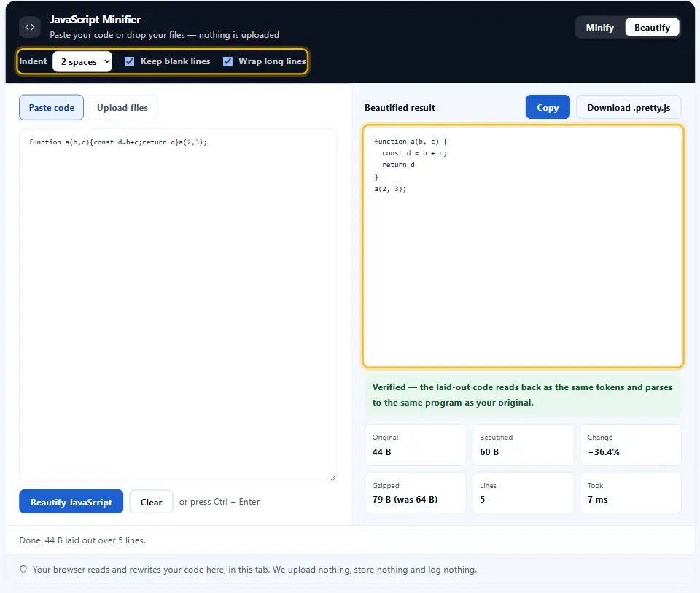Click the 'return d' output line
This screenshot has width=700, height=593.
point(398,165)
